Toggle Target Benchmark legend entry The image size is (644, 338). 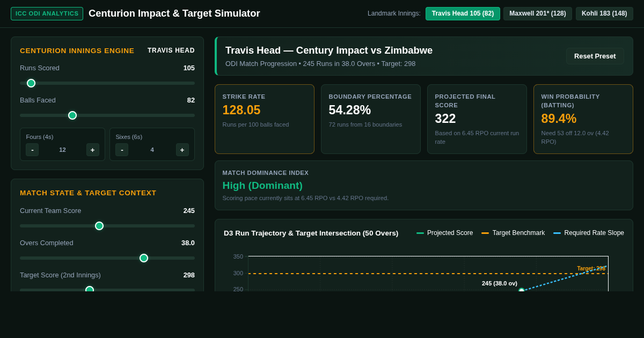[x=513, y=233]
